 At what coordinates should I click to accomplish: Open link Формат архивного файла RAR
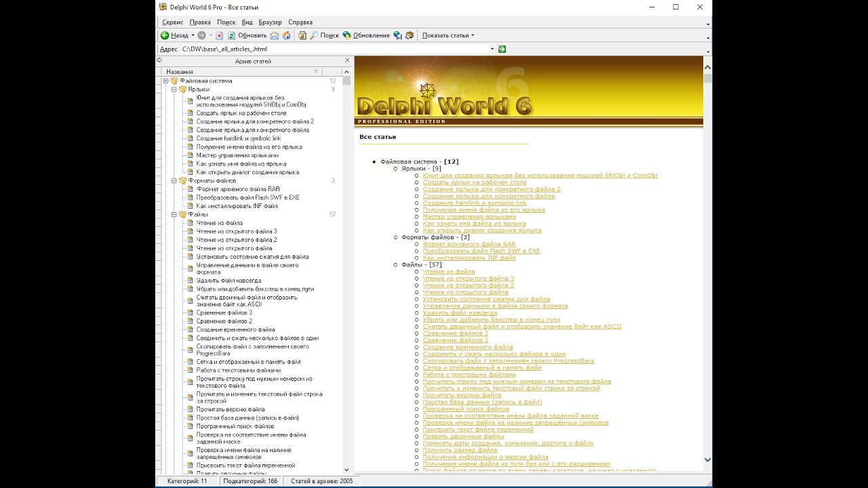coord(469,244)
